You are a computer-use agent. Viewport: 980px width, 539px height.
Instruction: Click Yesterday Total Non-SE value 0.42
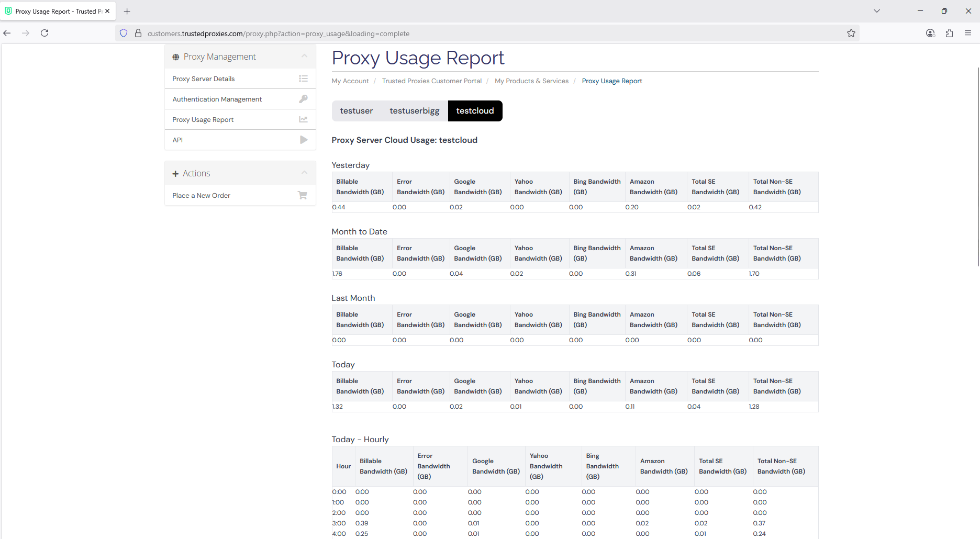point(755,207)
